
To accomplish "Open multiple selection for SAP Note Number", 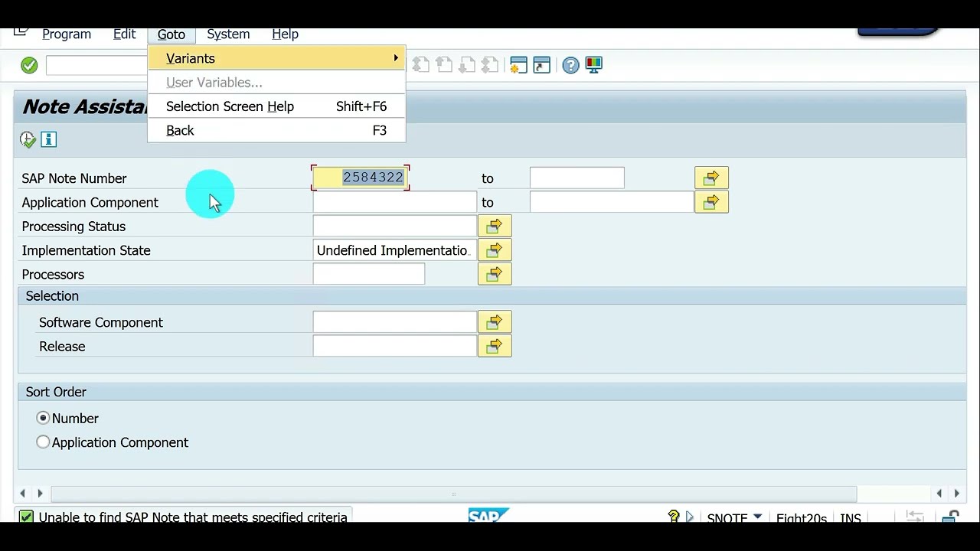I will tap(711, 178).
